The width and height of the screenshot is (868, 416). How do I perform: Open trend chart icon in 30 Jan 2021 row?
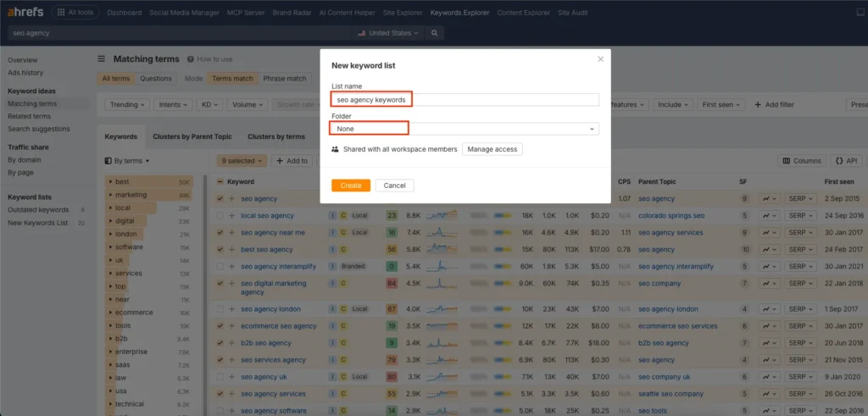tap(769, 267)
